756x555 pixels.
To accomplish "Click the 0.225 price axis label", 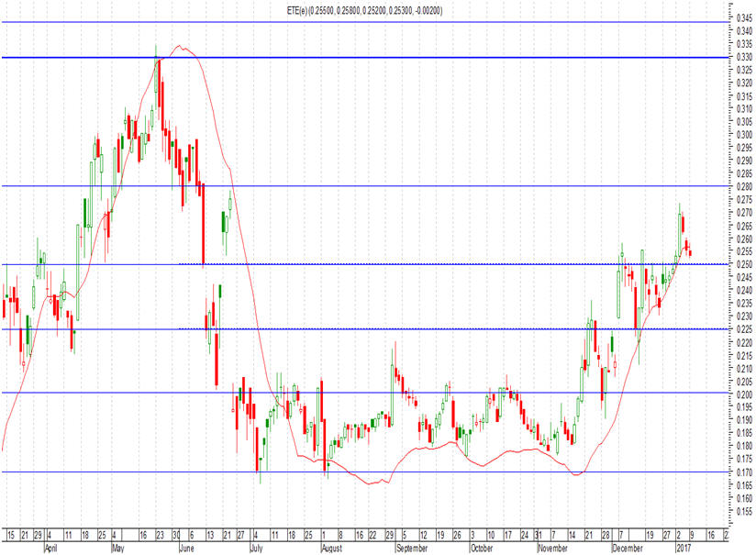I will click(x=744, y=329).
